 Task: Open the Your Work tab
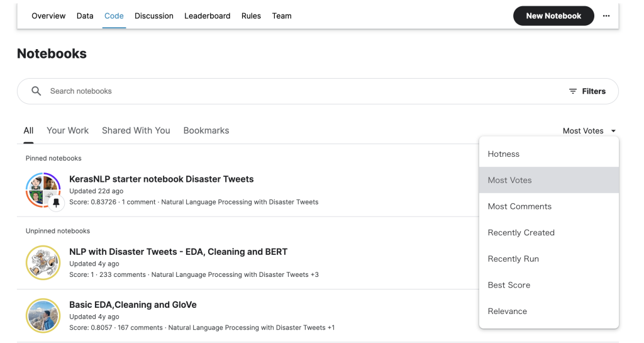pyautogui.click(x=67, y=131)
